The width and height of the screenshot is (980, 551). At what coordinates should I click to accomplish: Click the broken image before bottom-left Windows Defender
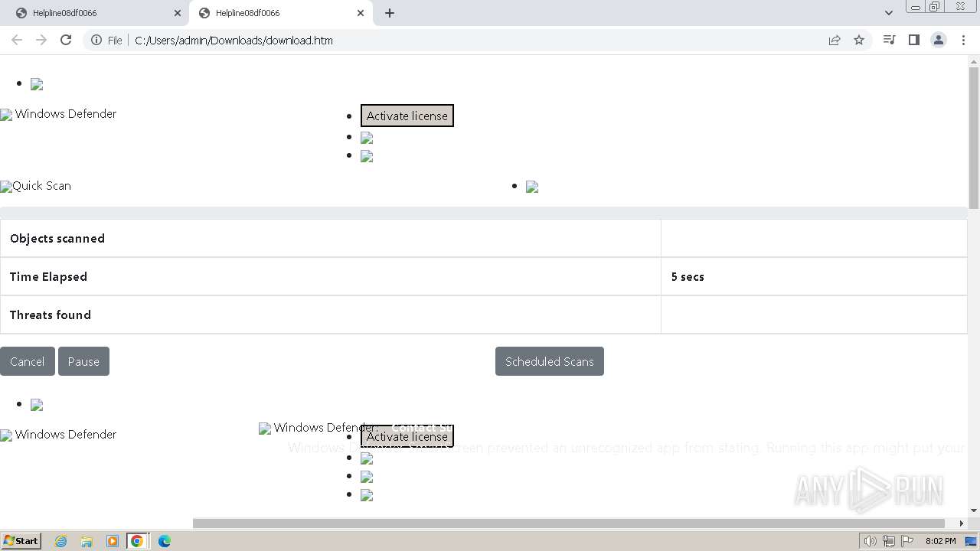[6, 435]
